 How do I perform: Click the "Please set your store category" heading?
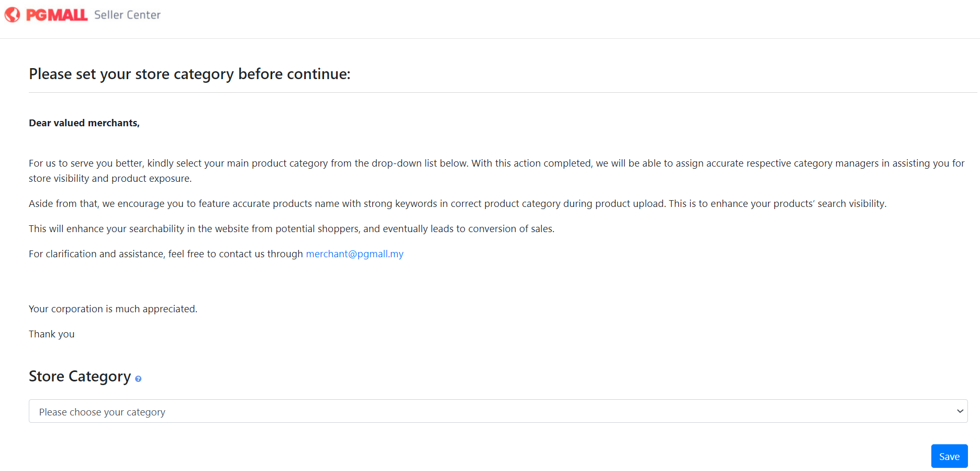coord(190,74)
